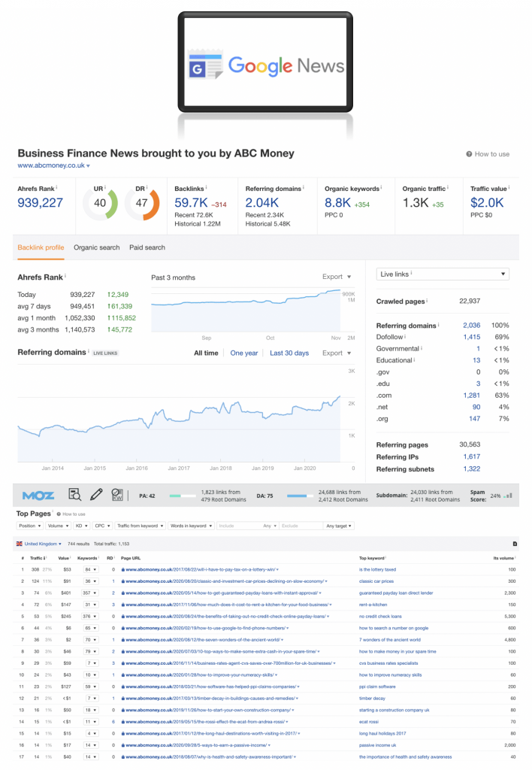The image size is (532, 770).
Task: Open MOZ keyword explorer KW icon
Action: tap(117, 495)
